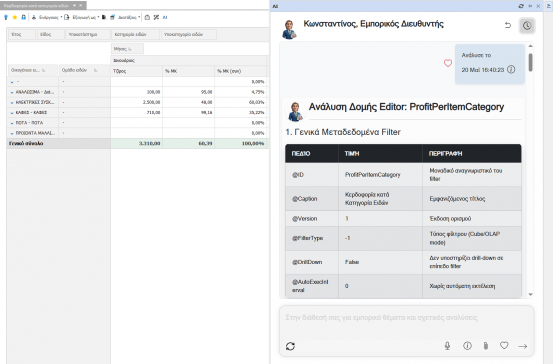Click the blue lock icon in the toolbar
The height and width of the screenshot is (364, 553).
pyautogui.click(x=23, y=17)
